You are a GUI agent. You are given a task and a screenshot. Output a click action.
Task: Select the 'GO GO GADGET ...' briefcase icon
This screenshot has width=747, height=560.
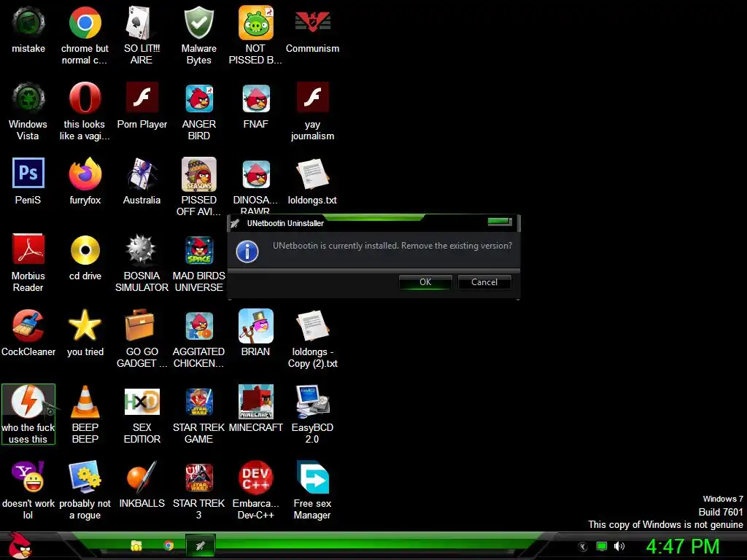(x=142, y=326)
